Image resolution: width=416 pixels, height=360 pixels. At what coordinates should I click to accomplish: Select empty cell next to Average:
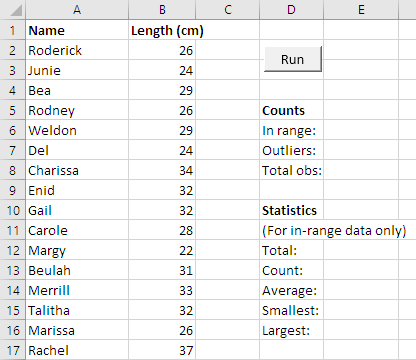coord(361,290)
